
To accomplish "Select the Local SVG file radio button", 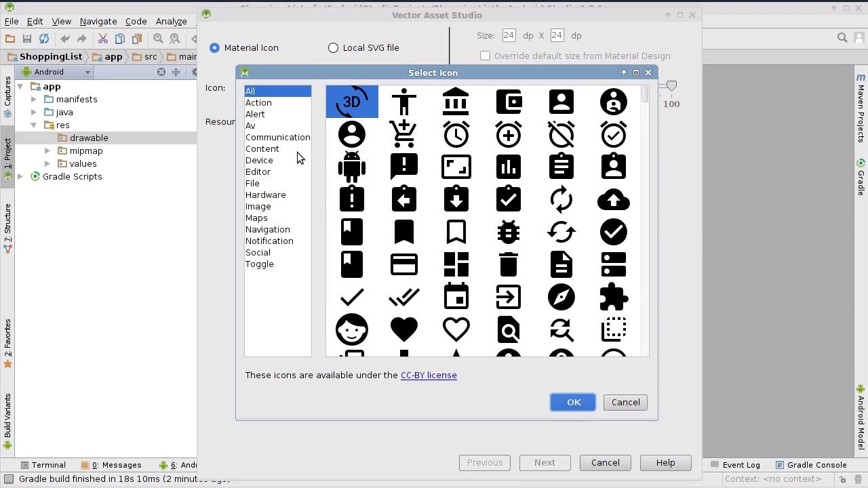I will click(333, 47).
